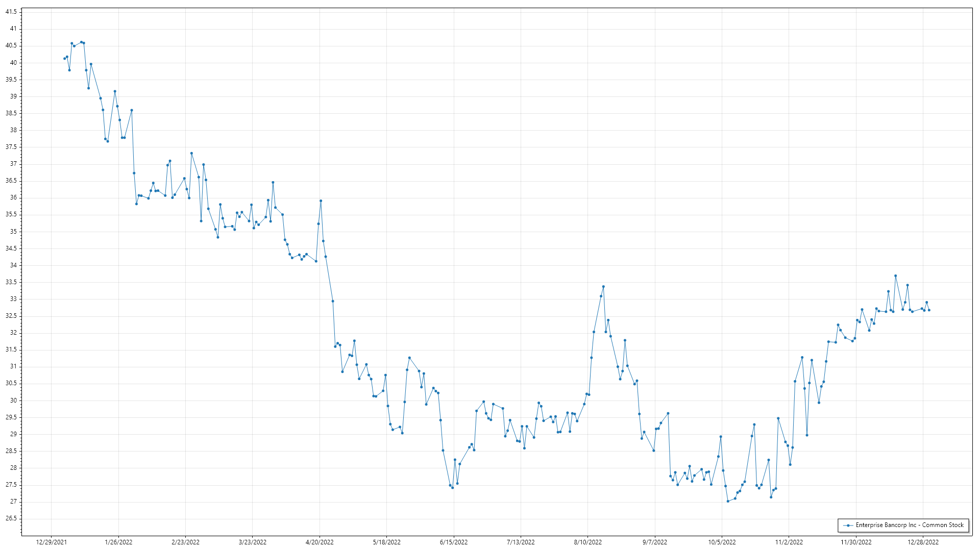Viewport: 980px width, 551px height.
Task: Select the August peak data point near 33.4
Action: point(603,287)
